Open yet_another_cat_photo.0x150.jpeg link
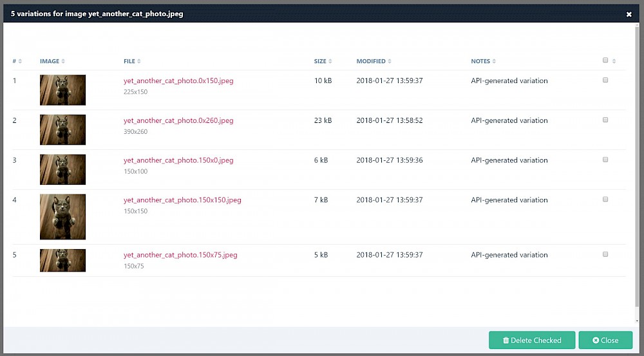This screenshot has height=356, width=644. tap(178, 81)
